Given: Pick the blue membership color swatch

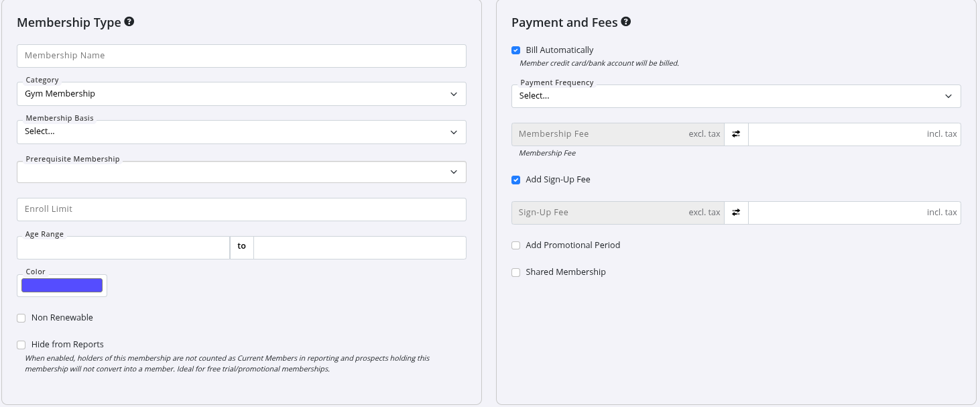Looking at the screenshot, I should [x=62, y=286].
